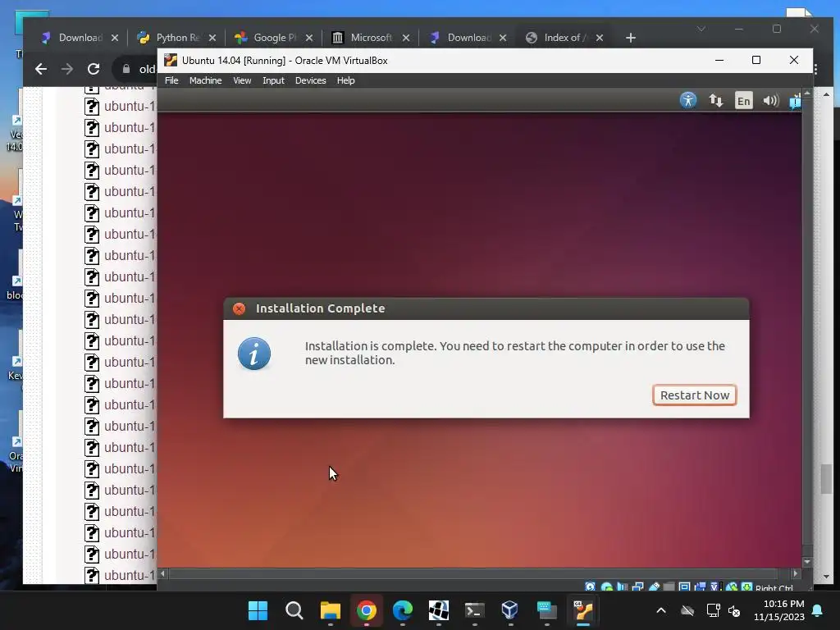Go back in Chrome
The image size is (840, 630).
tap(41, 69)
